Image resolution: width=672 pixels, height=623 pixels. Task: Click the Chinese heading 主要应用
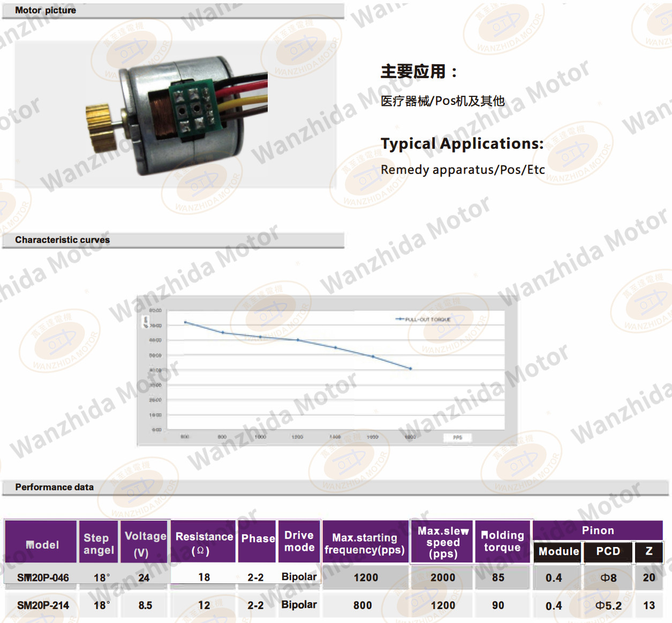(x=419, y=71)
